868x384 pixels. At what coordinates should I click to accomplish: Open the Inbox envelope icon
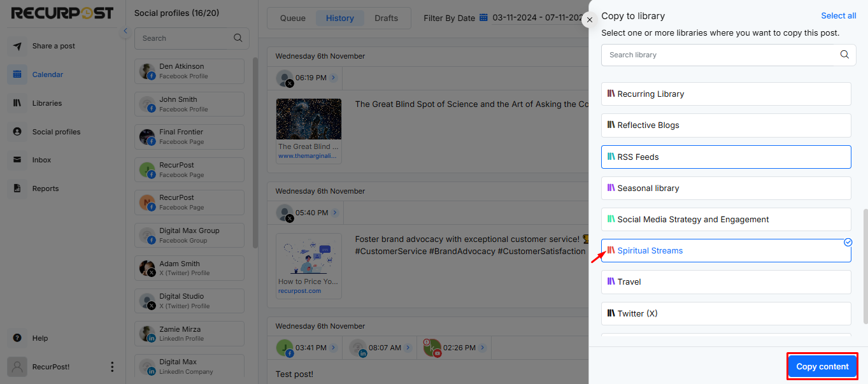point(17,160)
